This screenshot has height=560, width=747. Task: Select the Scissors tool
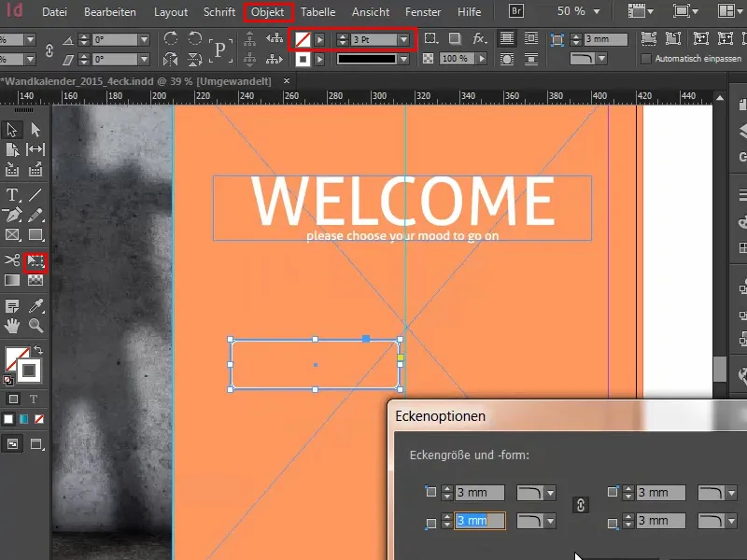point(12,260)
